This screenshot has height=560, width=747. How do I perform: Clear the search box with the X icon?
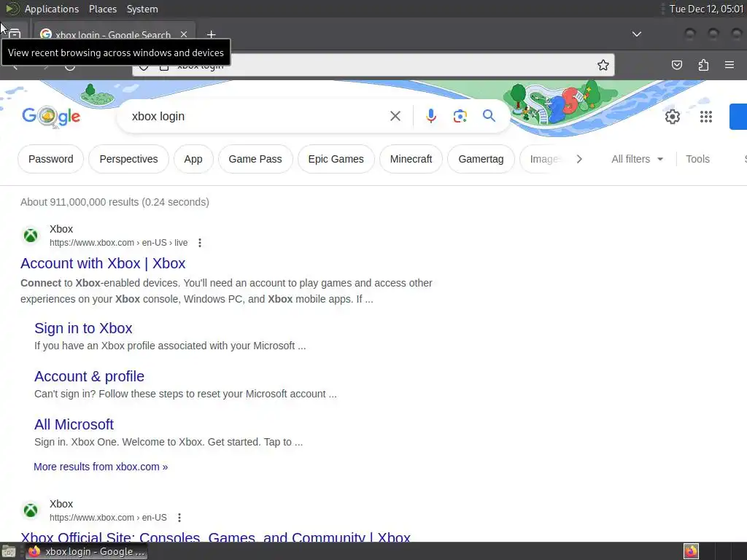point(395,116)
